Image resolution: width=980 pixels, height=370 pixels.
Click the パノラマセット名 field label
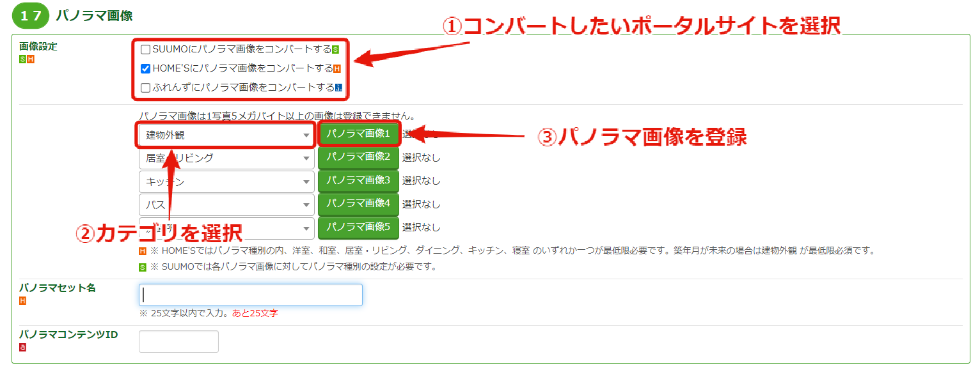(58, 288)
